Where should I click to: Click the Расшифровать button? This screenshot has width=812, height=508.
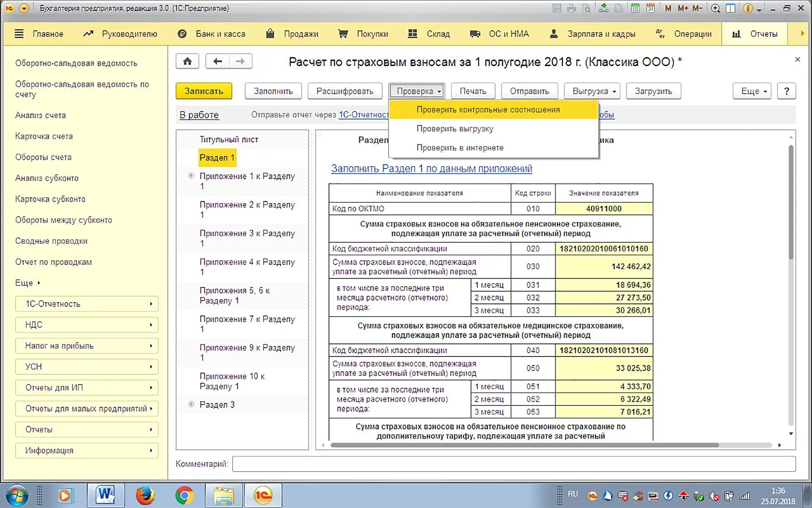pyautogui.click(x=345, y=91)
